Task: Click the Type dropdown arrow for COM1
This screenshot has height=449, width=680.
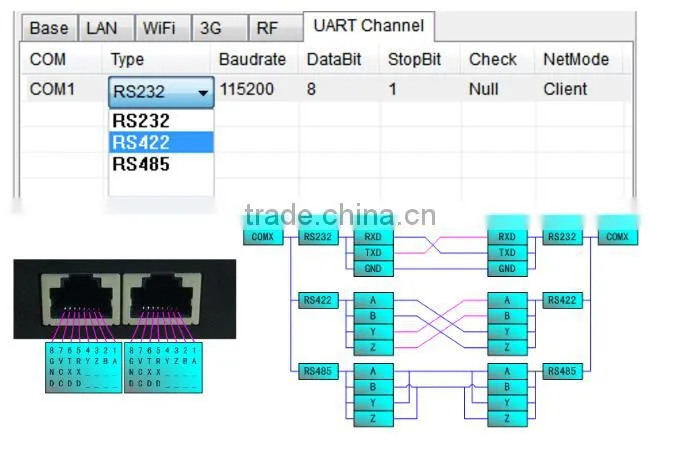Action: click(203, 92)
